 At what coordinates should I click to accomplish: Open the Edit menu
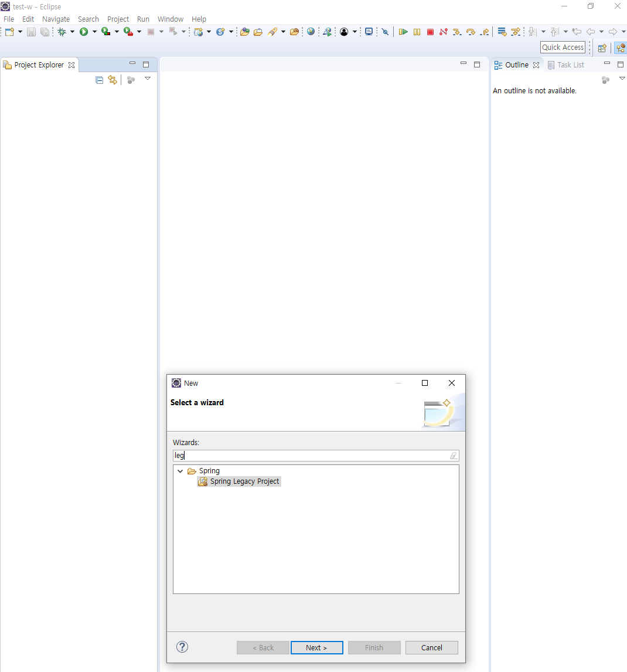click(x=28, y=19)
